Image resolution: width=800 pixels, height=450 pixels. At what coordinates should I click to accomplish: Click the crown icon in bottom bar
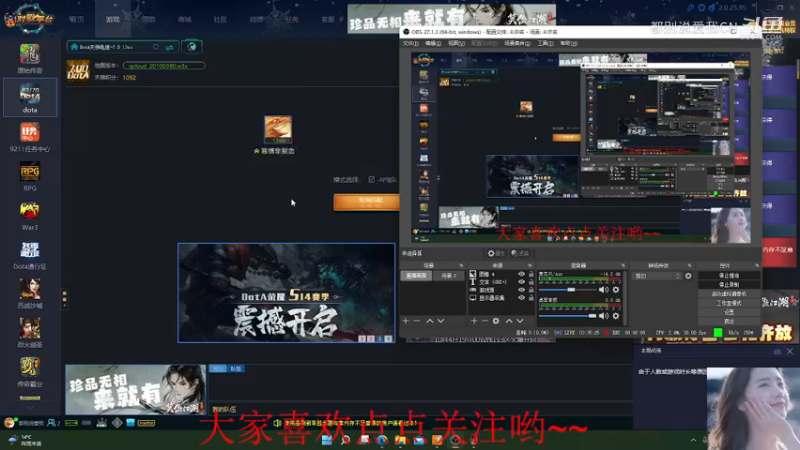[x=102, y=422]
